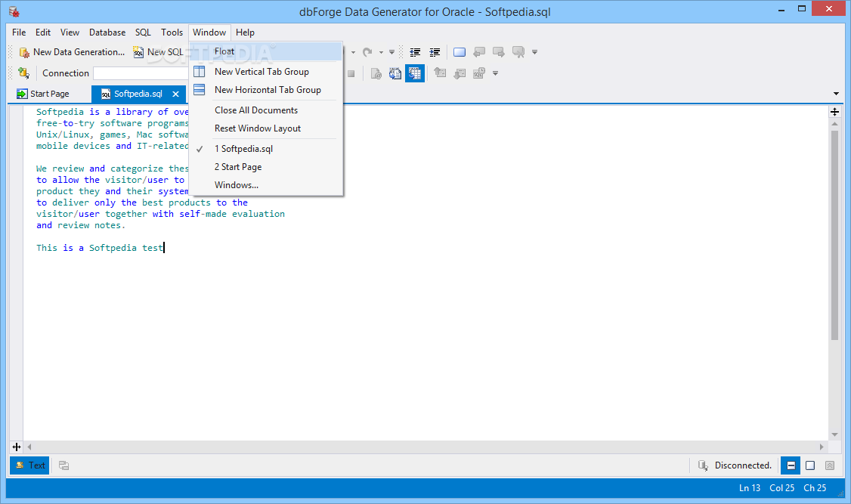Open the active documents list arrow
Screen dimensions: 851x504
click(x=836, y=94)
